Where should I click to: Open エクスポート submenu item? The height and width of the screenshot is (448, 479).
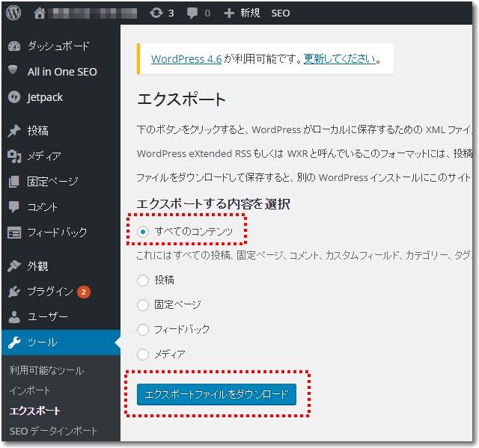(x=34, y=411)
